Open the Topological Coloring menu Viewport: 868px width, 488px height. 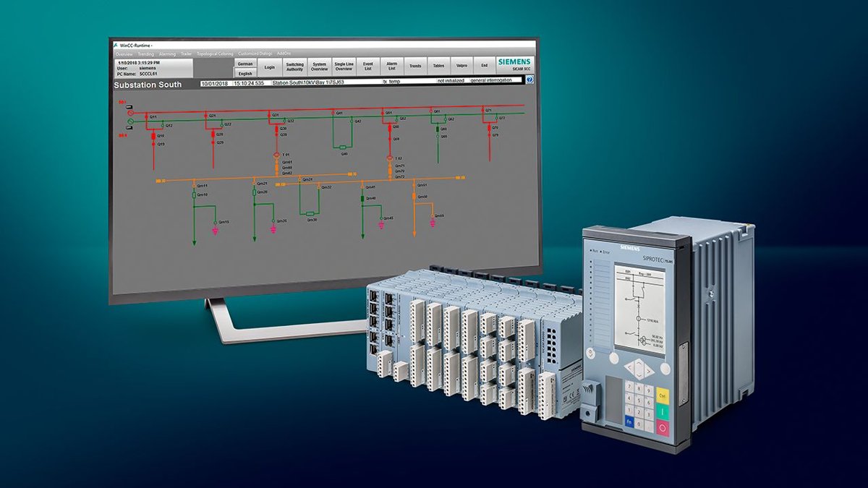click(x=215, y=53)
